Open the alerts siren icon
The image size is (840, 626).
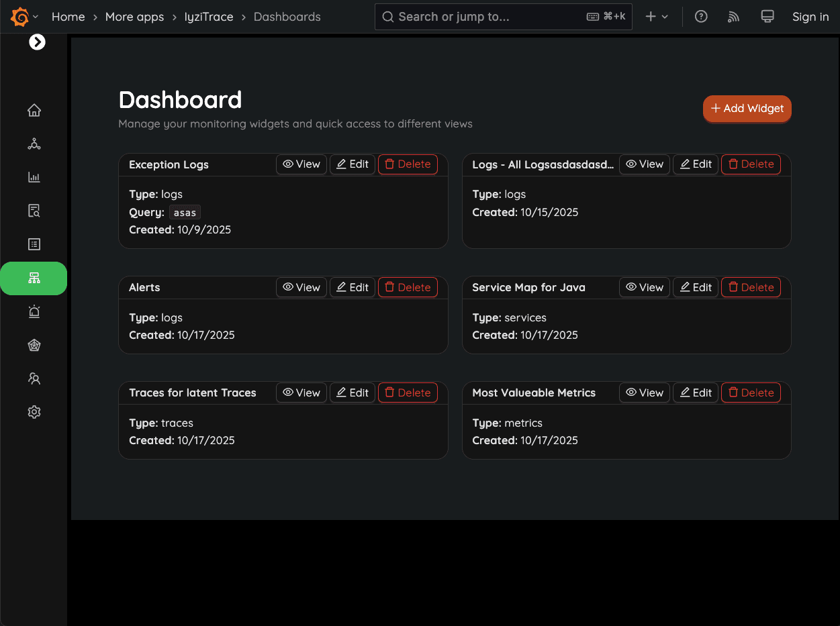tap(34, 311)
